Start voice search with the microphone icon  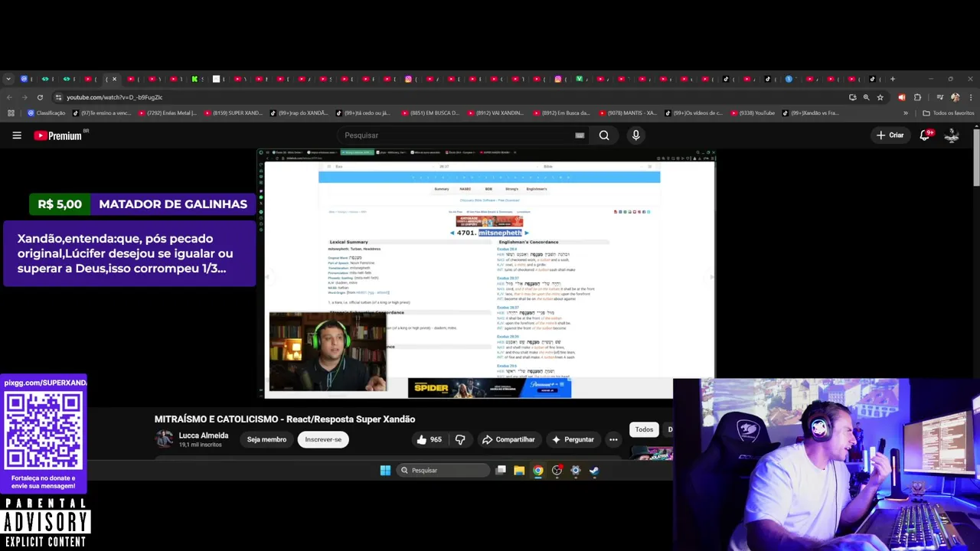(x=635, y=135)
